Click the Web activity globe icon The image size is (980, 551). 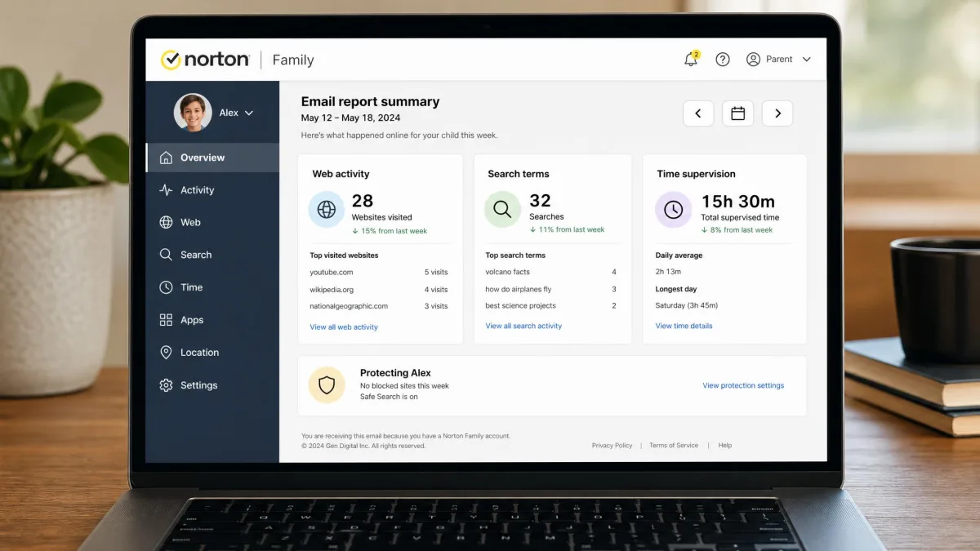tap(326, 210)
